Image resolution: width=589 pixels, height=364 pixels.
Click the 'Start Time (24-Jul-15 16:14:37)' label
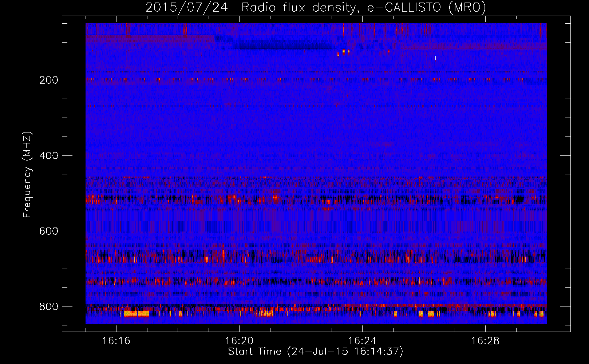click(x=316, y=352)
